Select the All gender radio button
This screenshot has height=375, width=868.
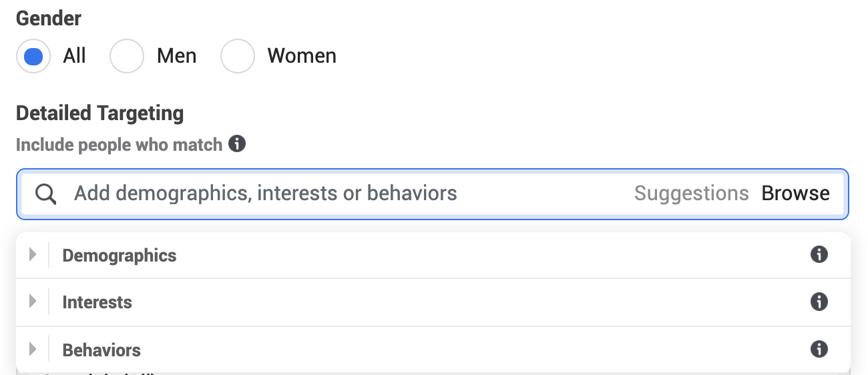pyautogui.click(x=33, y=56)
